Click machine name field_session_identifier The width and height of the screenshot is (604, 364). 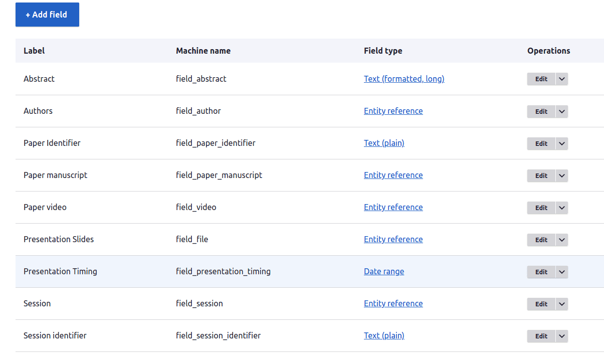pos(218,335)
